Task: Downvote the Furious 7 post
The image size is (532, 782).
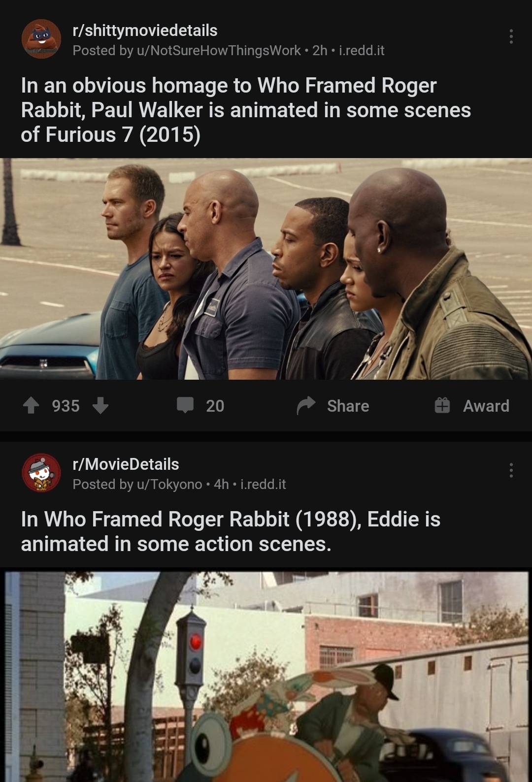Action: pyautogui.click(x=100, y=405)
